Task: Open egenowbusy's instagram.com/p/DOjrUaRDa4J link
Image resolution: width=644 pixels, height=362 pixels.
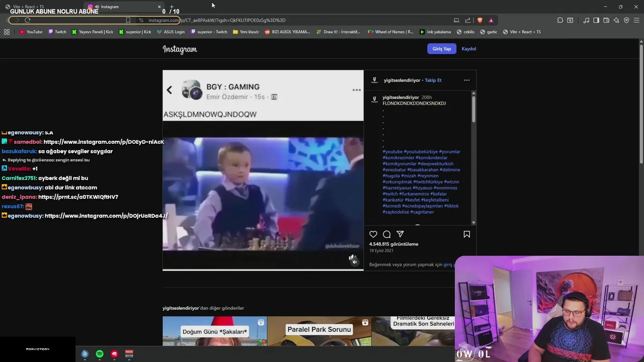Action: pyautogui.click(x=106, y=216)
